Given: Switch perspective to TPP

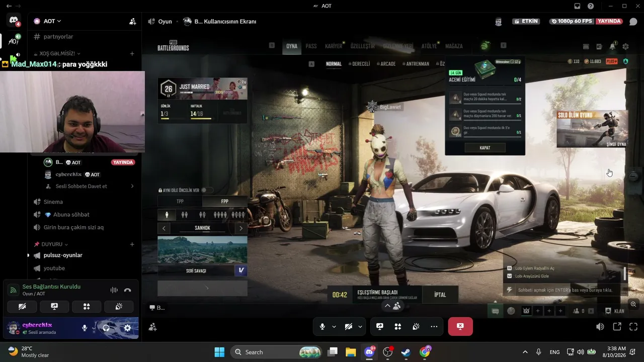Looking at the screenshot, I should pyautogui.click(x=180, y=202).
